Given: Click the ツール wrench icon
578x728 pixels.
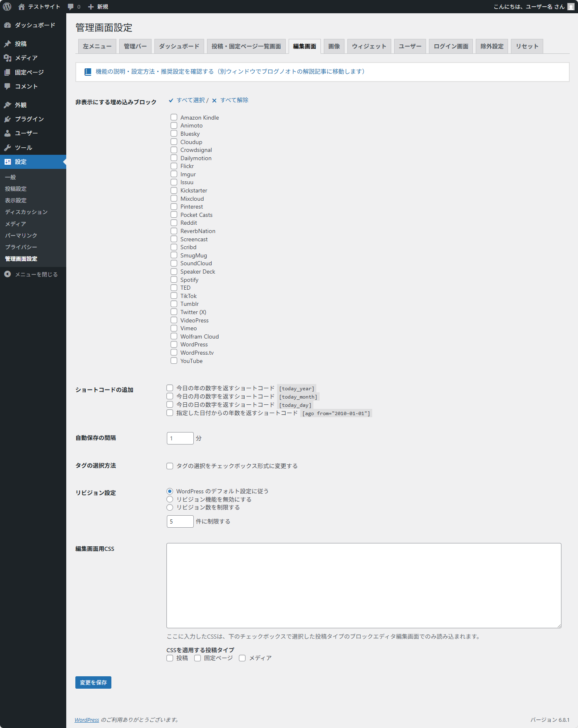Looking at the screenshot, I should 7,148.
